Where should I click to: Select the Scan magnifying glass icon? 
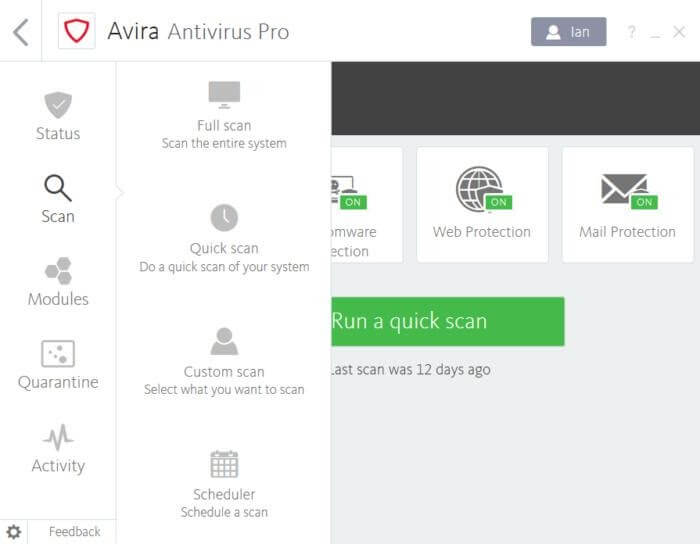tap(57, 187)
